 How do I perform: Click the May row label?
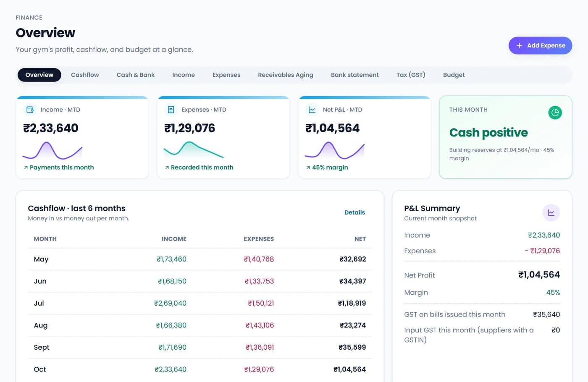coord(41,259)
